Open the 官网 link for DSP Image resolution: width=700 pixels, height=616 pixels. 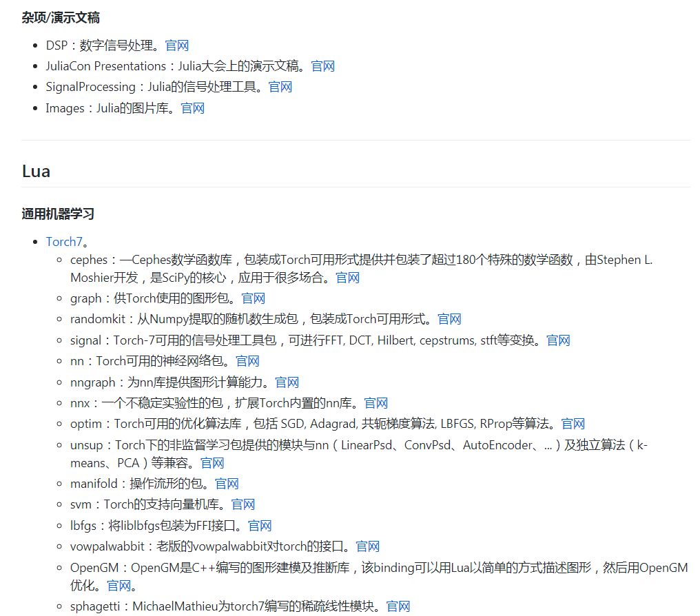tap(177, 45)
